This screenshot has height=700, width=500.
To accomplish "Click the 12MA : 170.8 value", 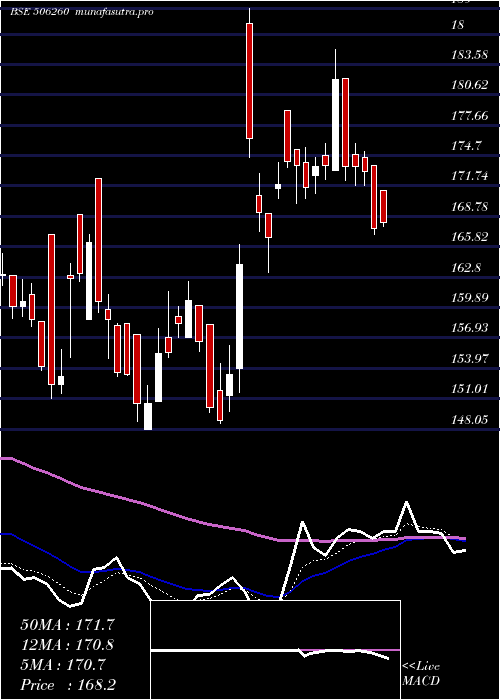I will (67, 645).
